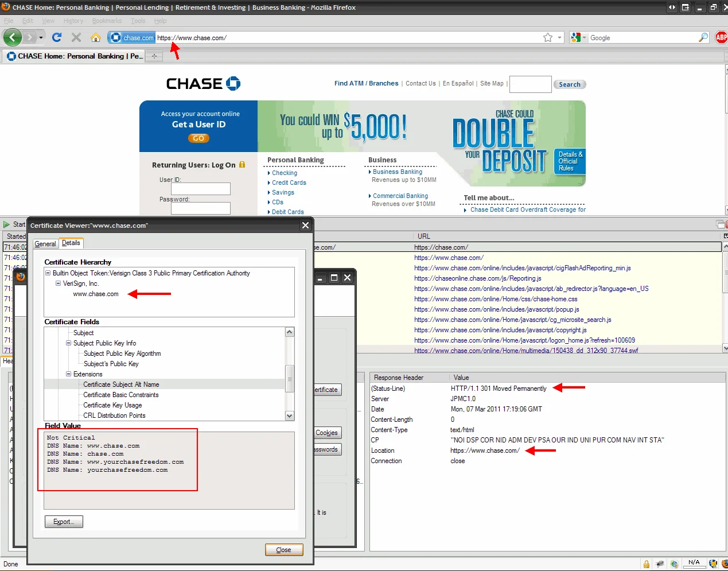Open the Adblock Plus toolbar icon

pyautogui.click(x=721, y=37)
